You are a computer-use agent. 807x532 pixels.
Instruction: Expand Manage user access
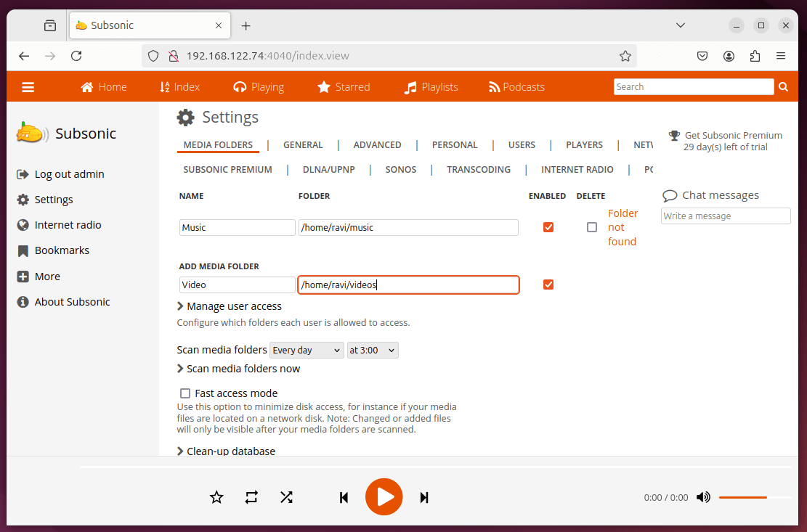233,306
